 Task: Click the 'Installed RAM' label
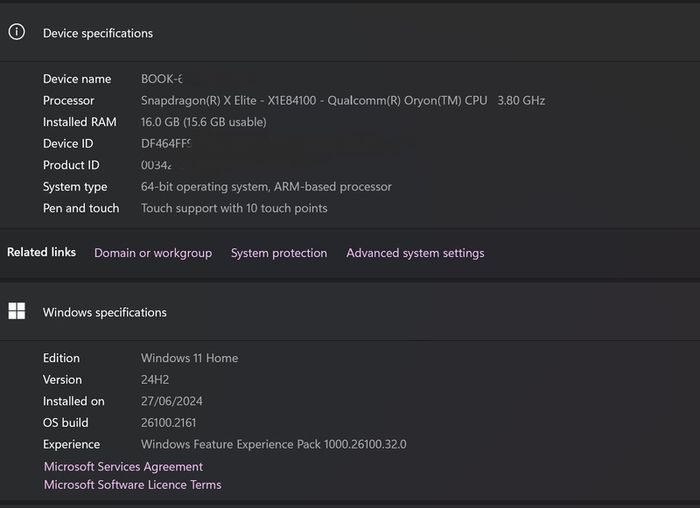click(79, 122)
